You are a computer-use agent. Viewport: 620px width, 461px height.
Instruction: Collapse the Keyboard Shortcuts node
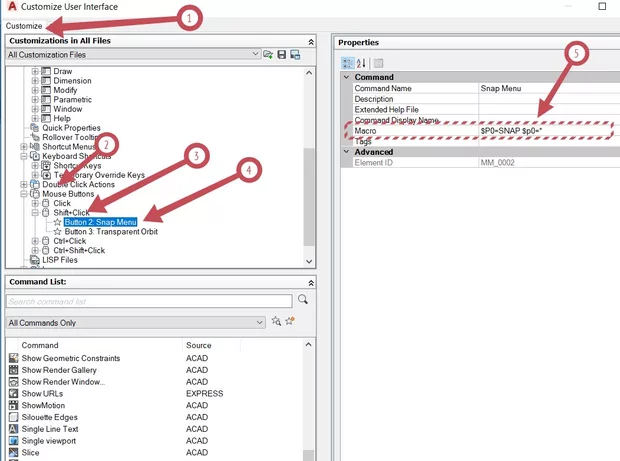point(24,156)
